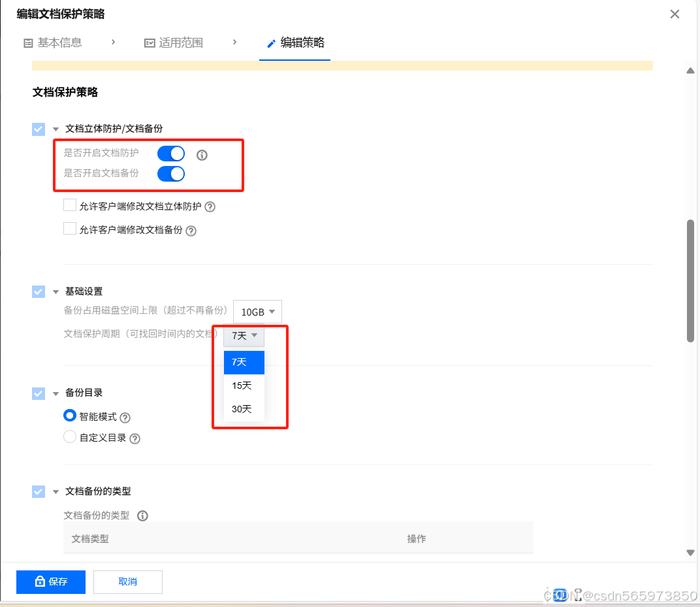Click the 保存 button
Image resolution: width=700 pixels, height=607 pixels.
pyautogui.click(x=51, y=582)
